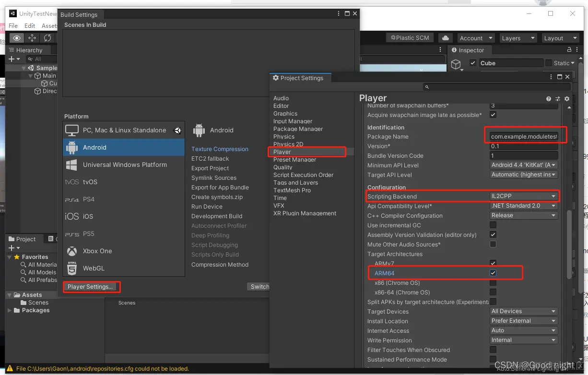
Task: Select the iOS platform
Action: pyautogui.click(x=124, y=216)
